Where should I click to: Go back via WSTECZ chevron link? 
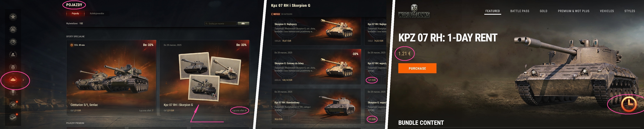[x=276, y=14]
